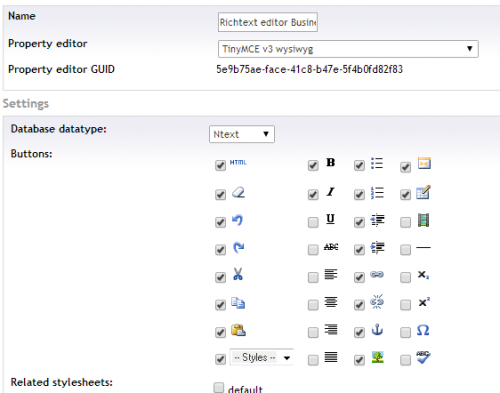
Task: Open the Styles dropdown preview
Action: [x=262, y=357]
